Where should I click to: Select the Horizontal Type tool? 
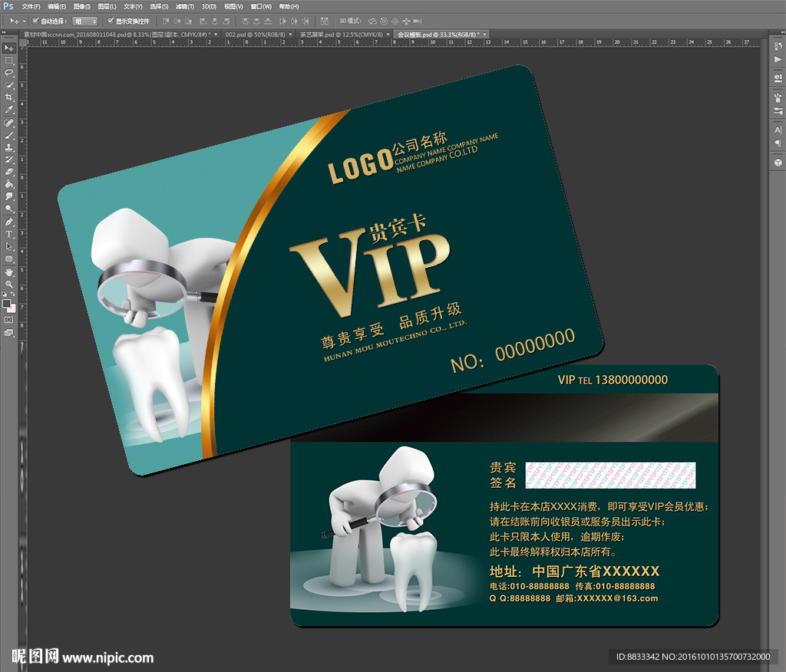point(8,234)
